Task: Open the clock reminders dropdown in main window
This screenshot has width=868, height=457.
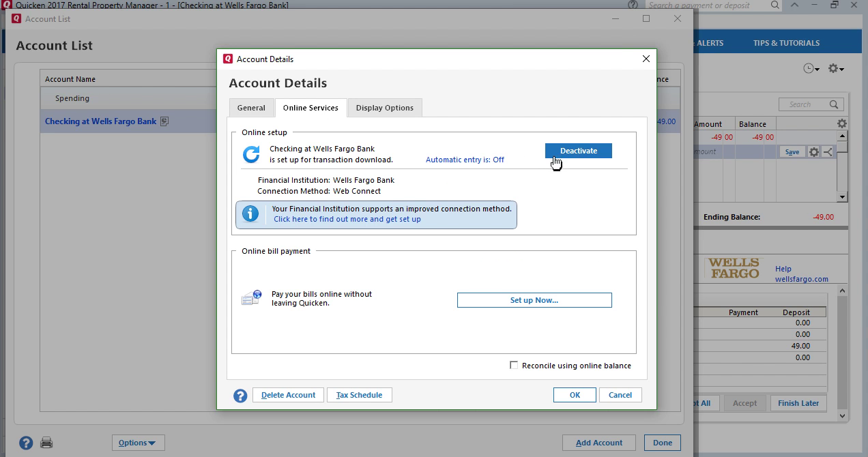Action: click(811, 69)
